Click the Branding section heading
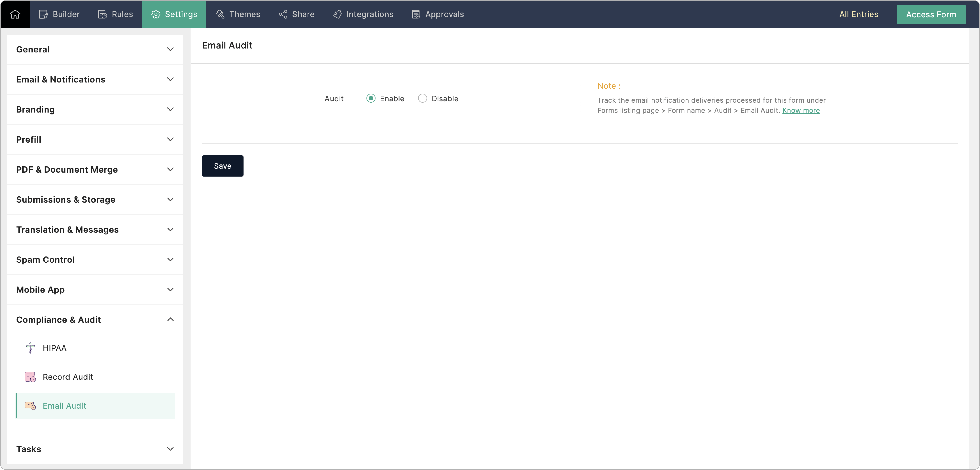Viewport: 980px width, 470px height. [x=35, y=110]
